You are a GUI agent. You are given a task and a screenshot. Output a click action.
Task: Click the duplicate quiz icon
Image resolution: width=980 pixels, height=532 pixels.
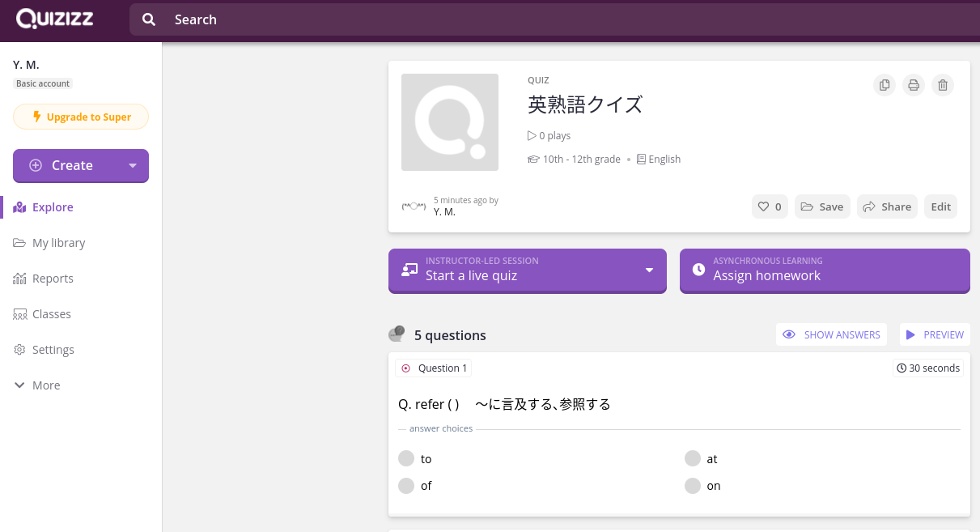click(884, 84)
